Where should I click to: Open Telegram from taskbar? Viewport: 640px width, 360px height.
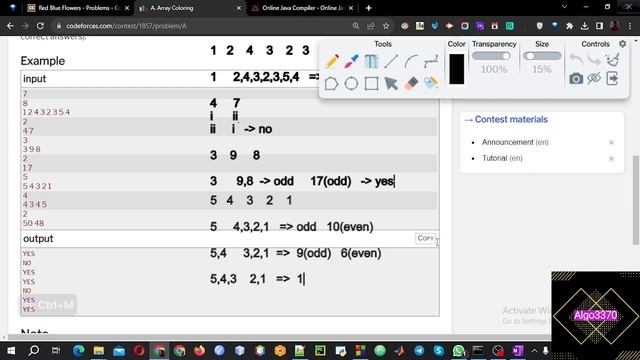point(419,351)
